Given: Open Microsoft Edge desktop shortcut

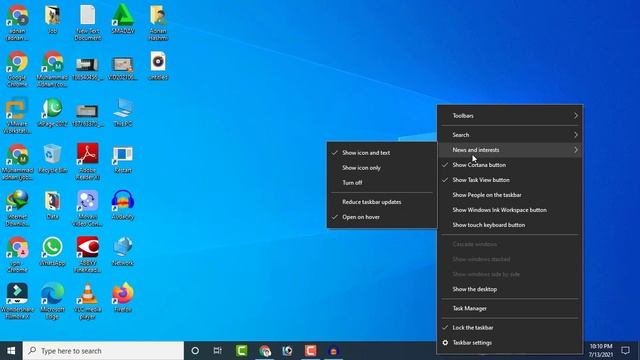Looking at the screenshot, I should [x=52, y=301].
